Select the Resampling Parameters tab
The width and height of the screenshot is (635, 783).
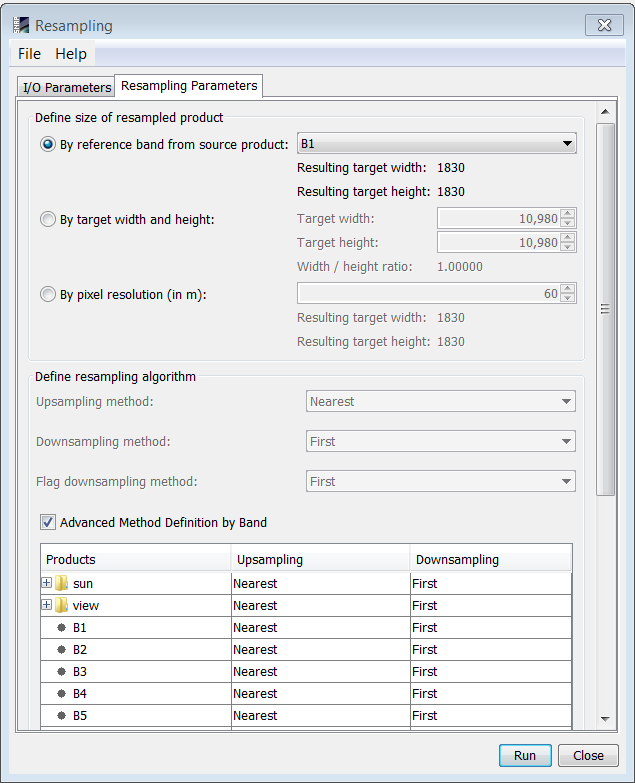point(189,86)
